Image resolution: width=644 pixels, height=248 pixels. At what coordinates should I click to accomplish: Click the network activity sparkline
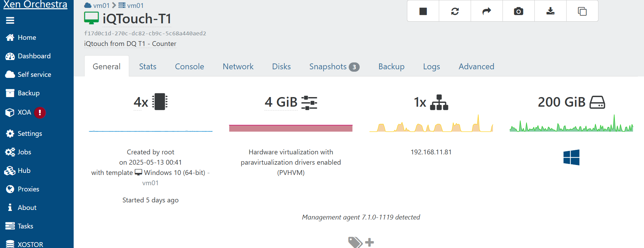(x=431, y=123)
